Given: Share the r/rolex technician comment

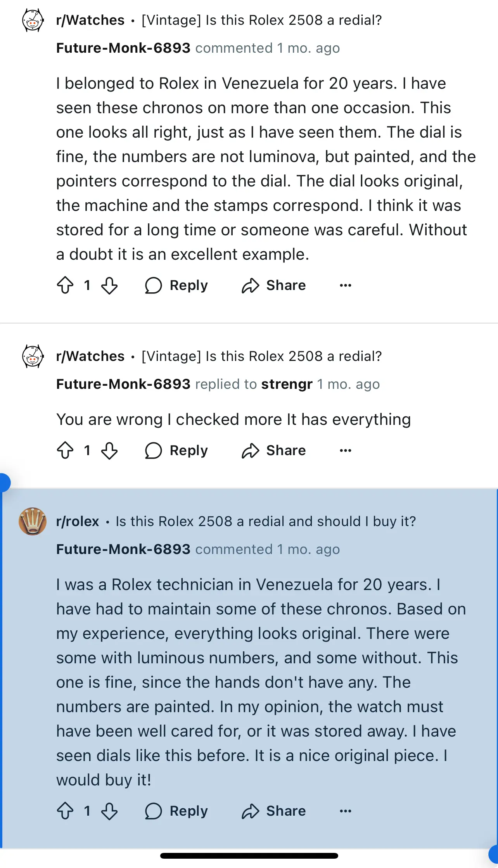Looking at the screenshot, I should [x=274, y=811].
